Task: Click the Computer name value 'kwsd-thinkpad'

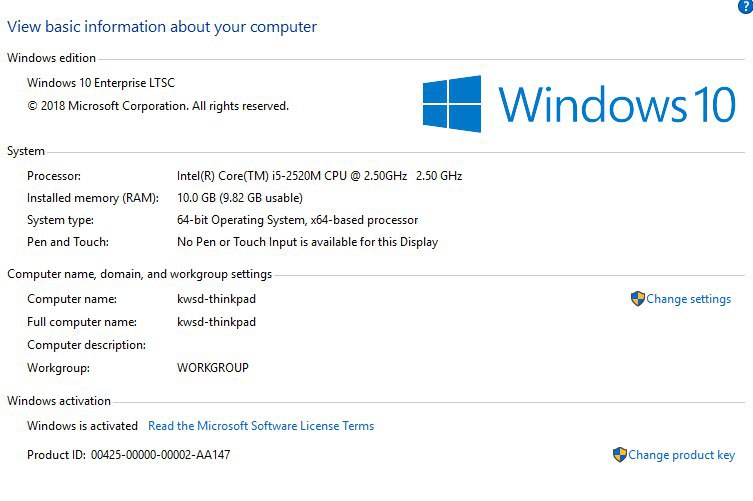Action: coord(216,299)
